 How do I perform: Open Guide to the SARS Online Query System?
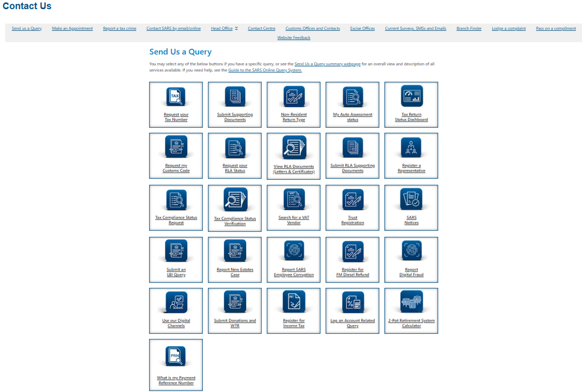265,70
